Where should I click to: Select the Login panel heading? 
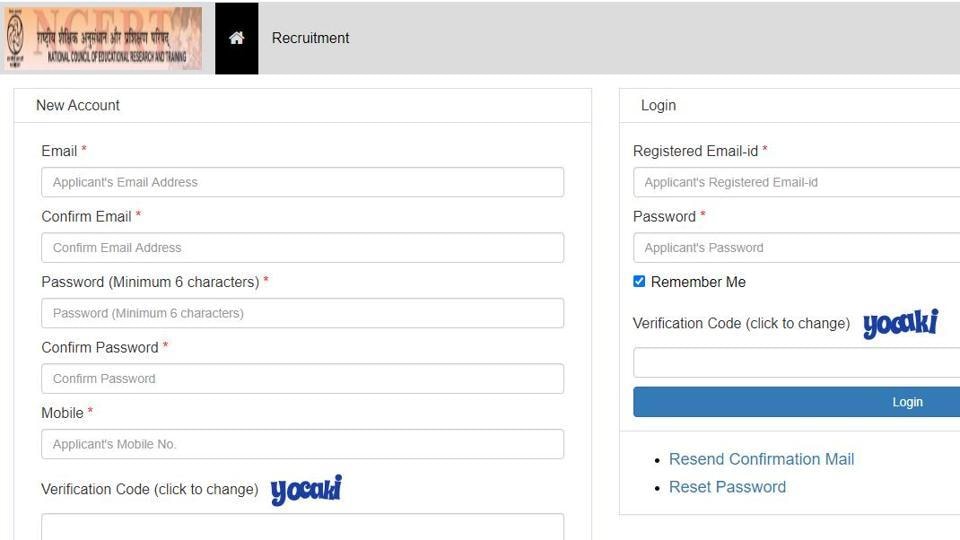point(658,105)
